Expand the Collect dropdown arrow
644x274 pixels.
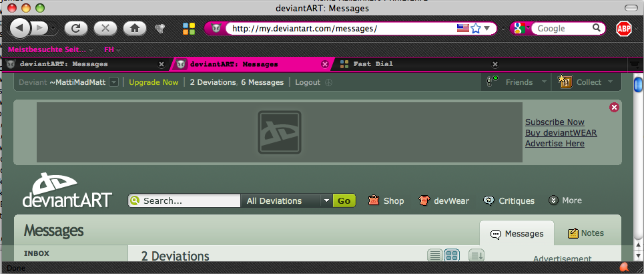610,82
